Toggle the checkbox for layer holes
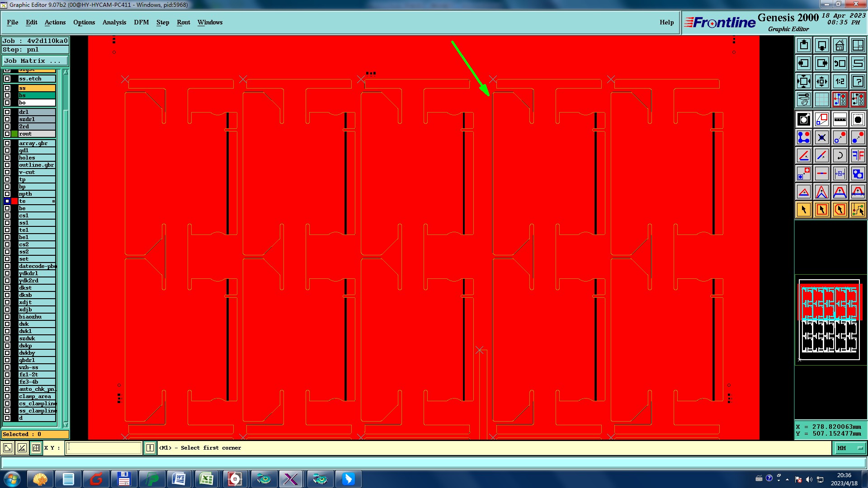This screenshot has height=488, width=868. click(7, 158)
